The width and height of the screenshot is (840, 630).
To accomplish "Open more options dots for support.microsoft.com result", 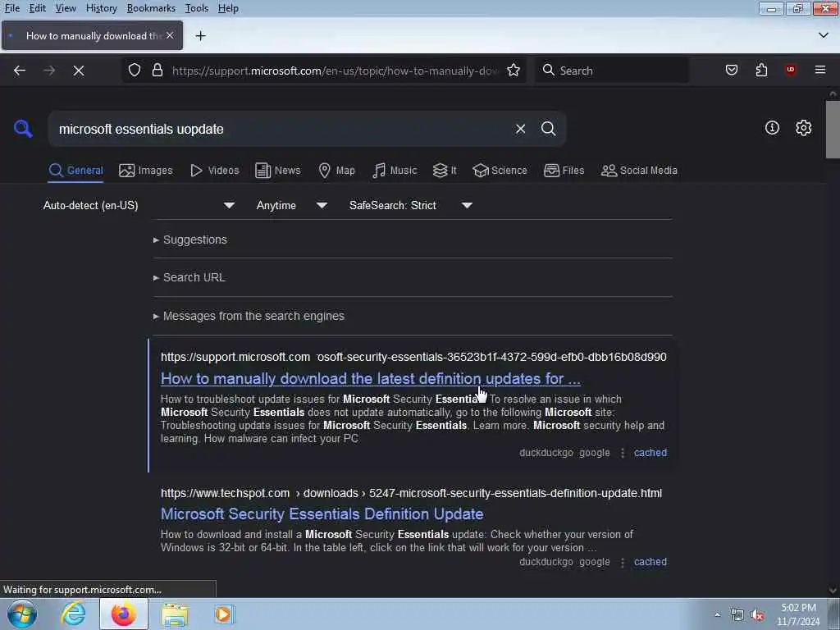I will tap(623, 453).
